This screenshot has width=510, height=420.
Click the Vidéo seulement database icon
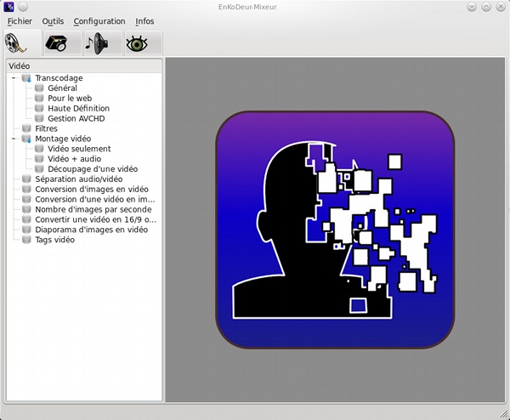[x=39, y=149]
